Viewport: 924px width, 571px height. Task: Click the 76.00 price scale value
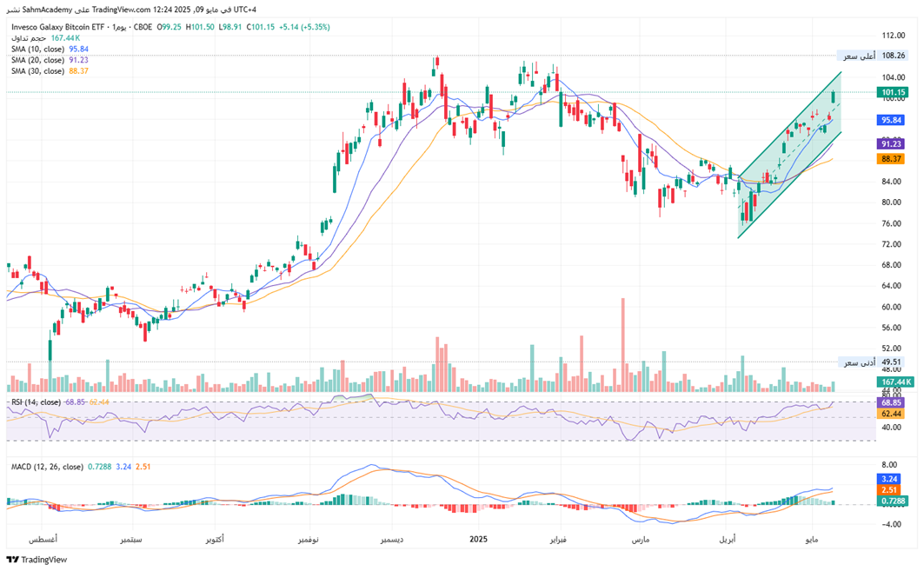(x=892, y=223)
